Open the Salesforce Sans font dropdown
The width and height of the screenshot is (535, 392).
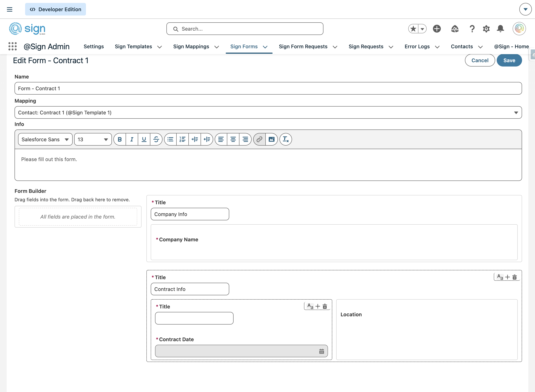pos(45,139)
